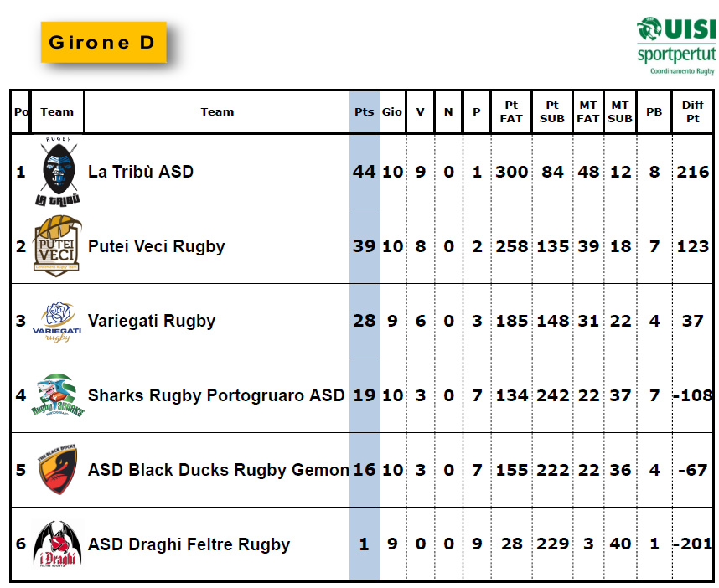Click the Girone D yellow label
The image size is (719, 588).
pos(104,42)
